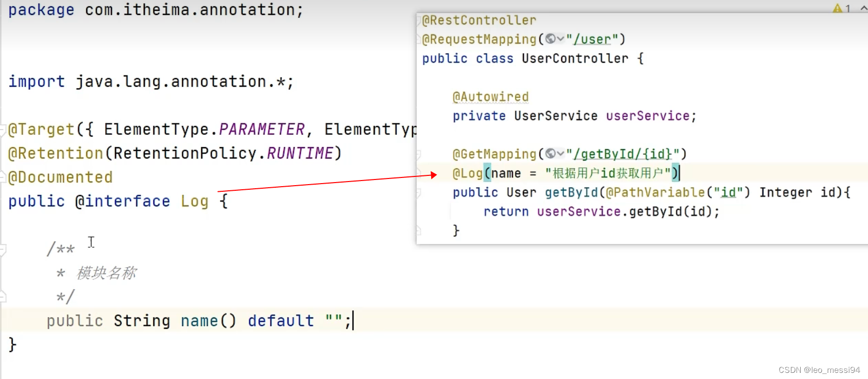Click the UserController class name
This screenshot has height=379, width=868.
[575, 58]
